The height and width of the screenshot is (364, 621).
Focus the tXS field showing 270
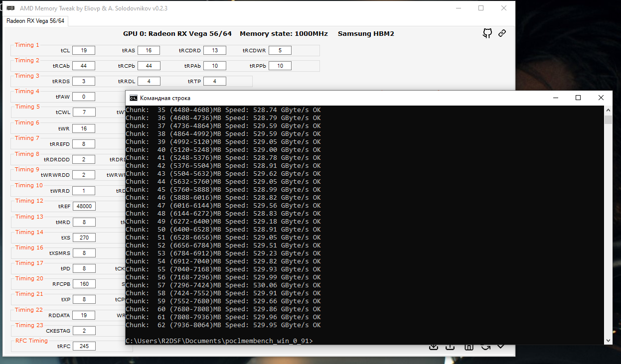tap(84, 238)
